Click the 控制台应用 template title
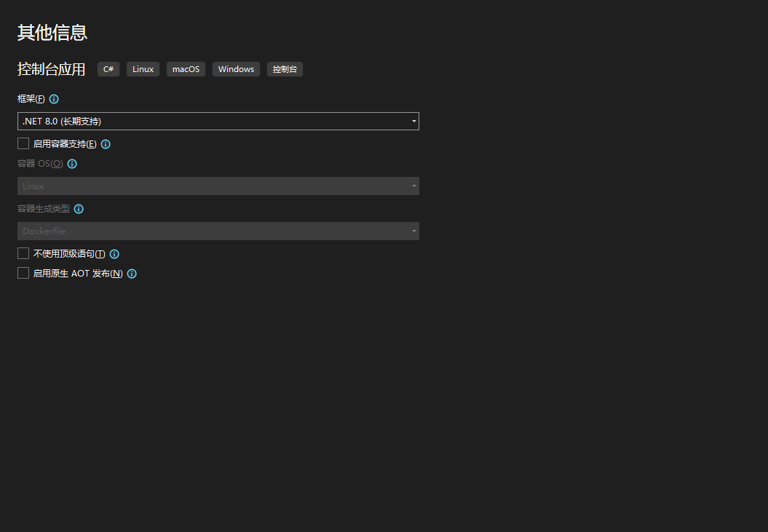Image resolution: width=768 pixels, height=532 pixels. [x=51, y=69]
